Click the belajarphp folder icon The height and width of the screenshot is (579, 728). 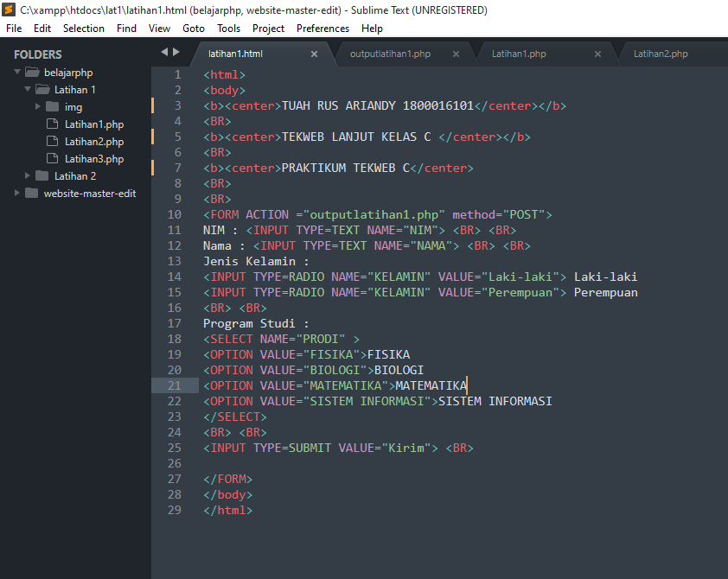(x=32, y=73)
